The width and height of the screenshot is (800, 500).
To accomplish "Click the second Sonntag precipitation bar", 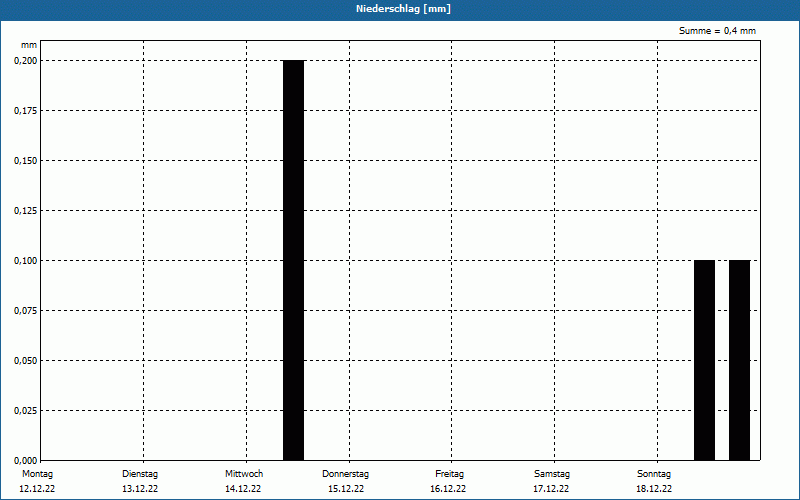I will (x=739, y=360).
